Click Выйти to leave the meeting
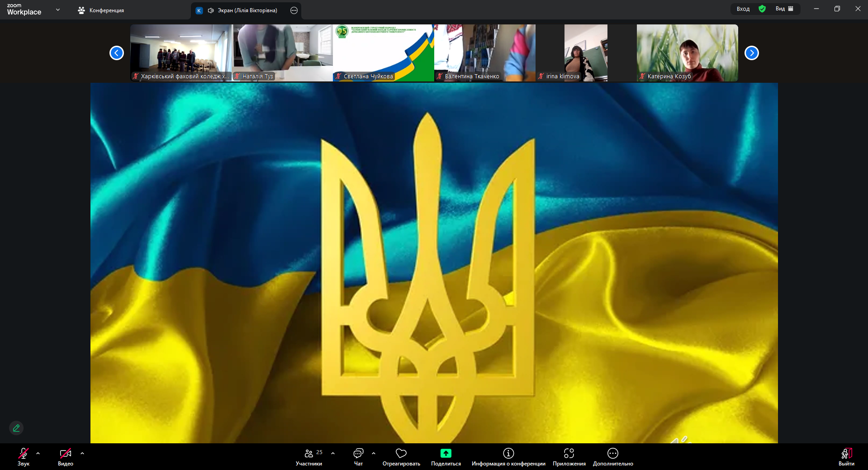This screenshot has width=868, height=470. [846, 457]
